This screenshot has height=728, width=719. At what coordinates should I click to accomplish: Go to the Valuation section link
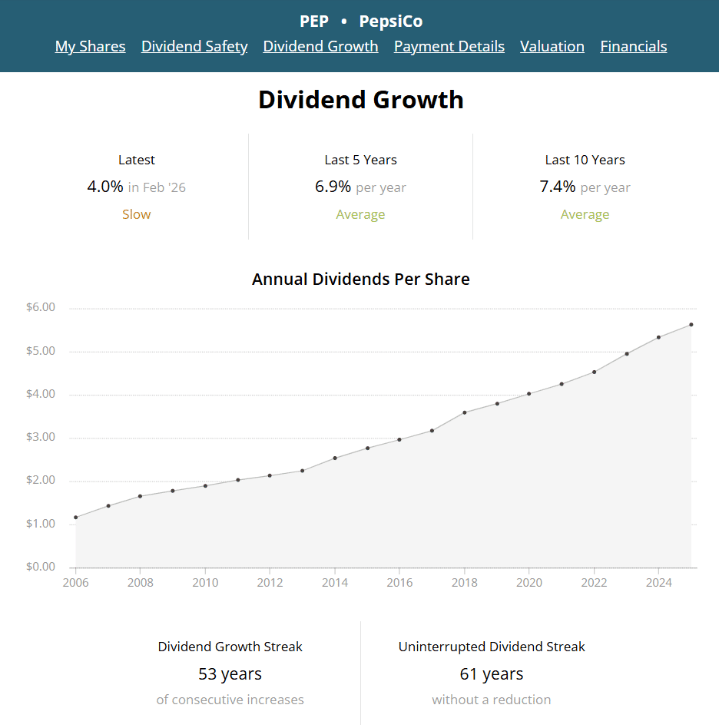[x=552, y=46]
